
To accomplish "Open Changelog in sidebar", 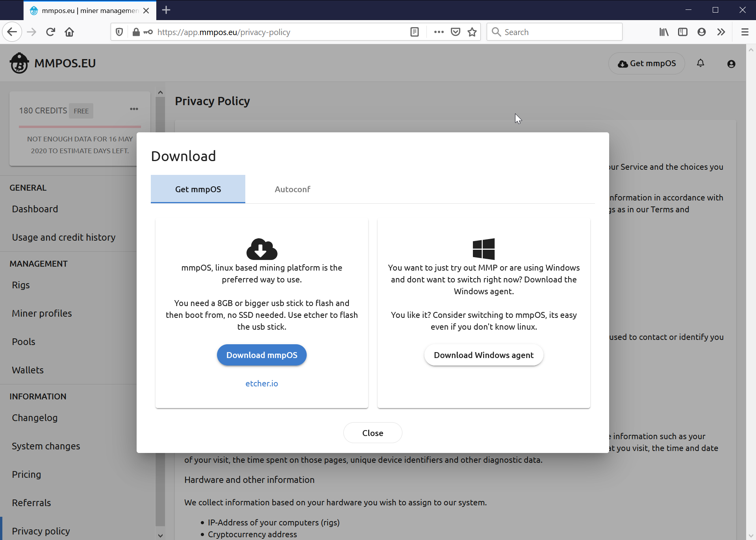I will tap(35, 418).
